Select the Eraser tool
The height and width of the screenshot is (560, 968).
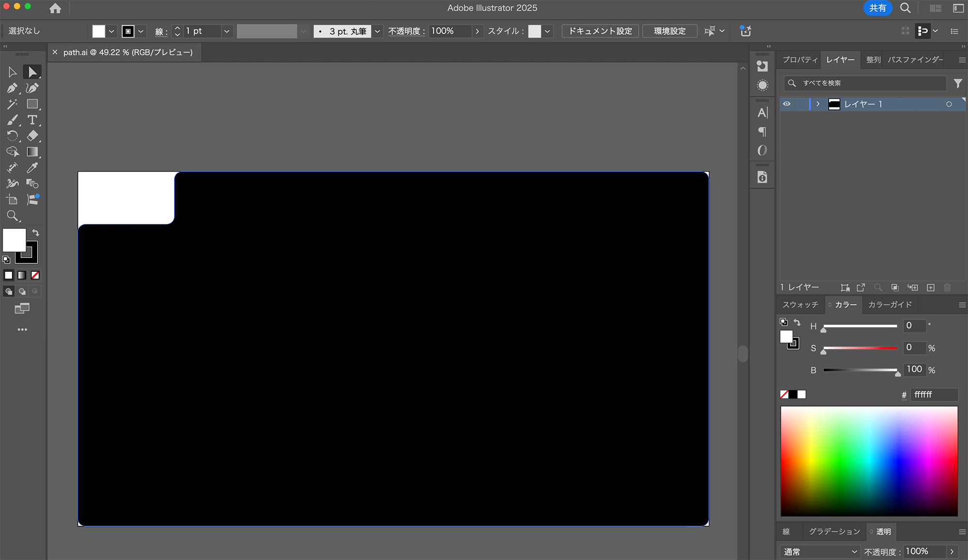coord(32,136)
